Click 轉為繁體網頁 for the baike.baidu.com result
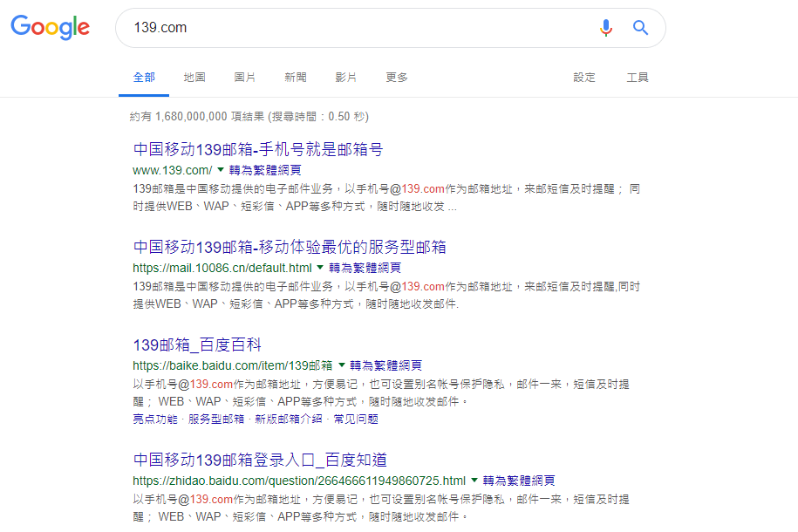Viewport: 798px width, 532px height. coord(385,365)
